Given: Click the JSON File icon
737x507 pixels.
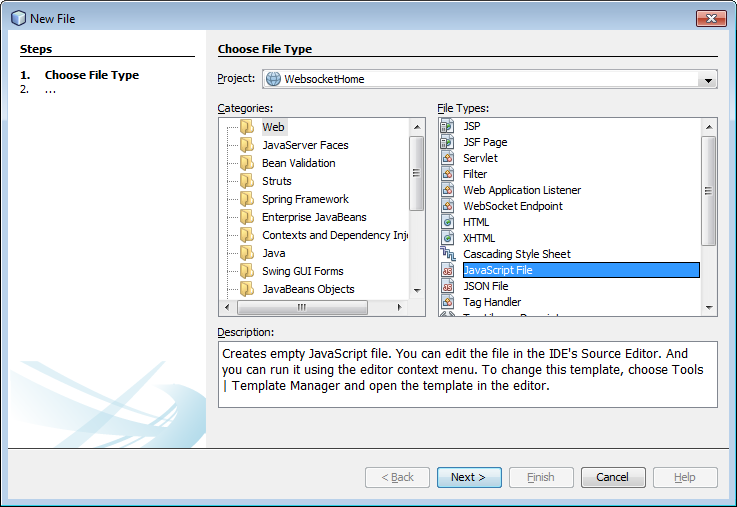Looking at the screenshot, I should [447, 286].
